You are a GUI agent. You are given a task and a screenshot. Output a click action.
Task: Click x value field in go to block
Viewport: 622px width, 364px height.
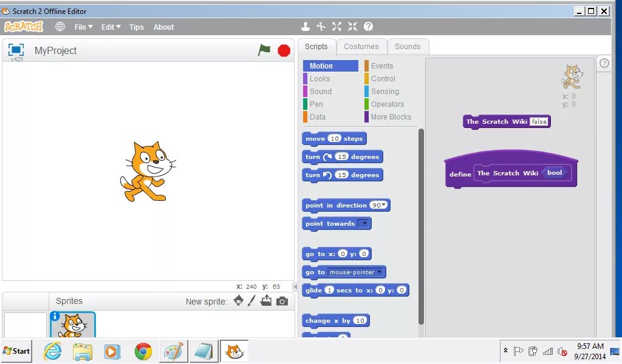point(343,254)
